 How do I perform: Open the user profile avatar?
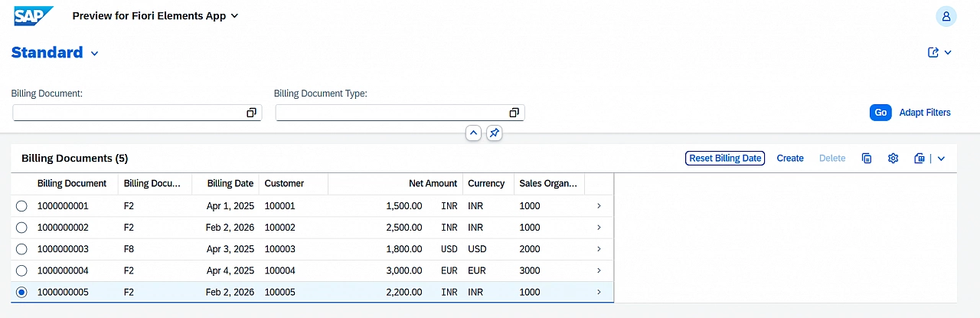tap(946, 16)
